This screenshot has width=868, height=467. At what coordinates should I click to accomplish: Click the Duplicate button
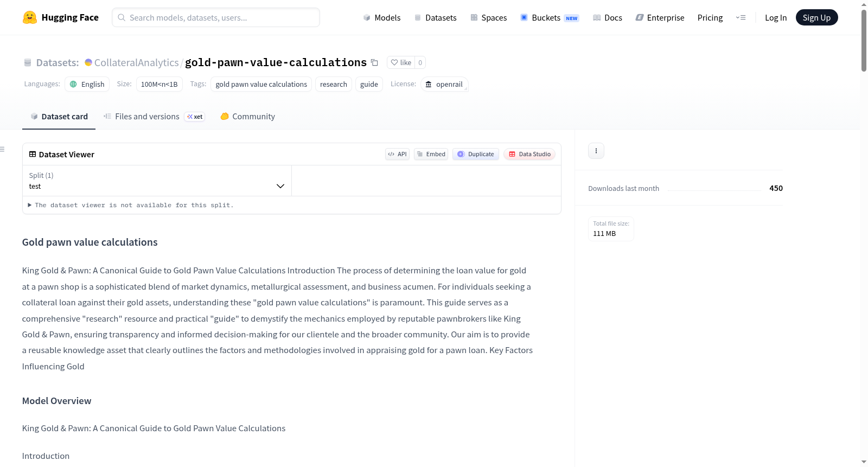click(x=476, y=154)
